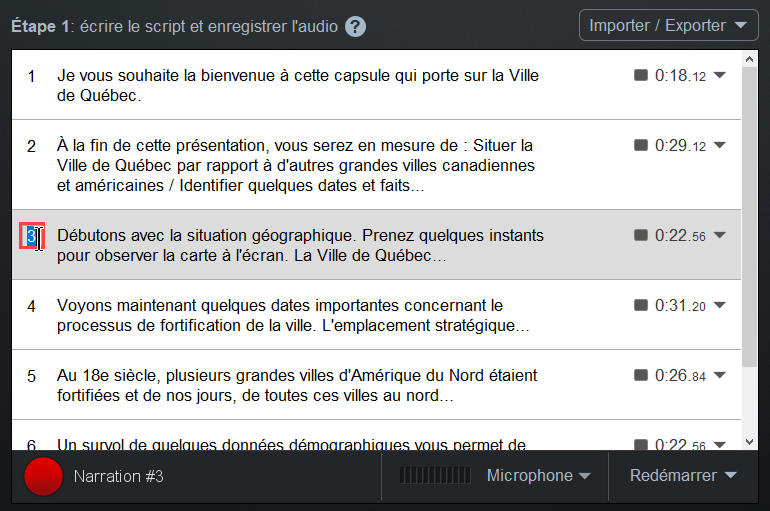Click audio clip icon for narration 4
Screen dimensions: 770x511
[x=641, y=305]
